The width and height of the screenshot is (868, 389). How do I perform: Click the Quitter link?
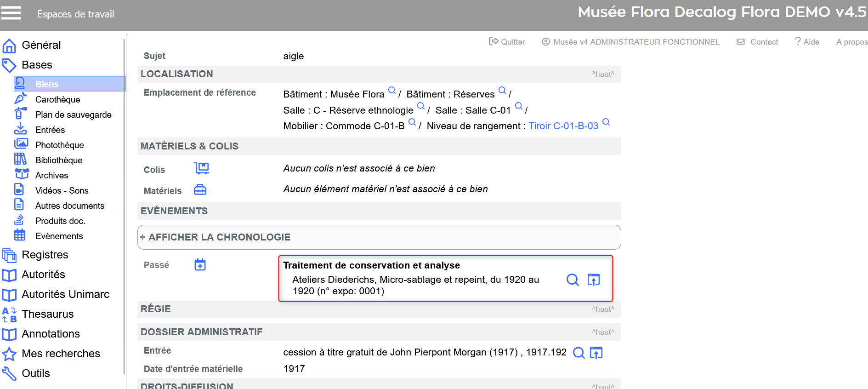(507, 42)
